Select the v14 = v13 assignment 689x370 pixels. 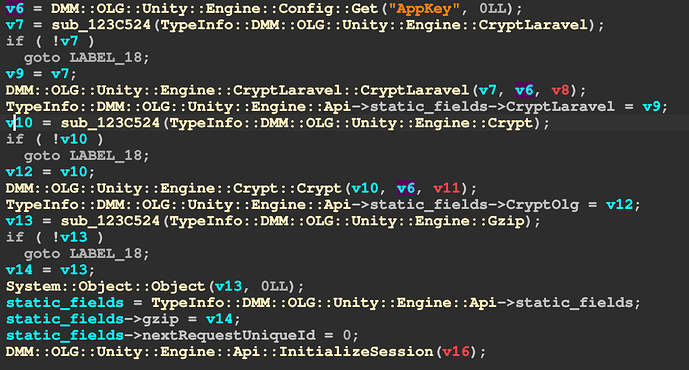pyautogui.click(x=50, y=270)
